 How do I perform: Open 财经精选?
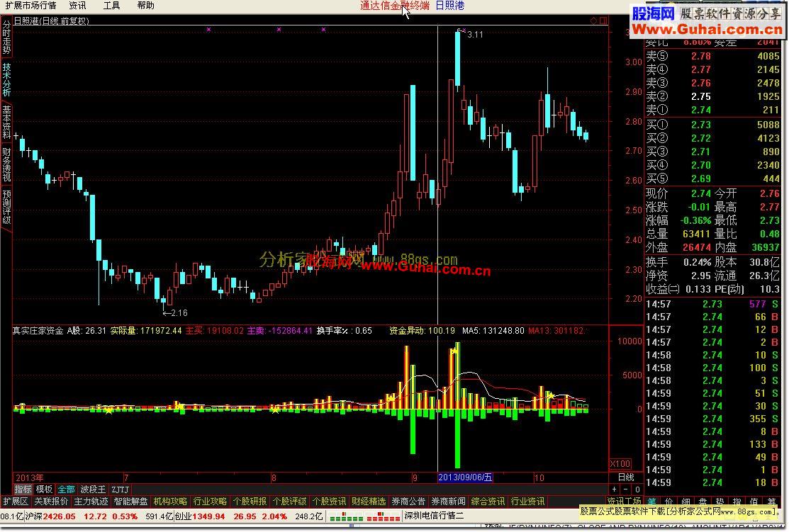[x=369, y=502]
